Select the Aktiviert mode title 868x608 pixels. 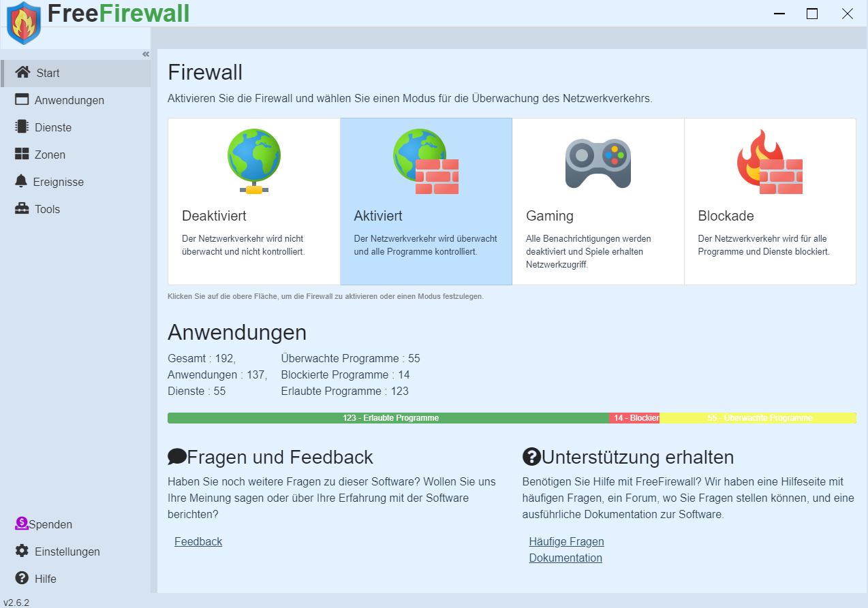378,216
